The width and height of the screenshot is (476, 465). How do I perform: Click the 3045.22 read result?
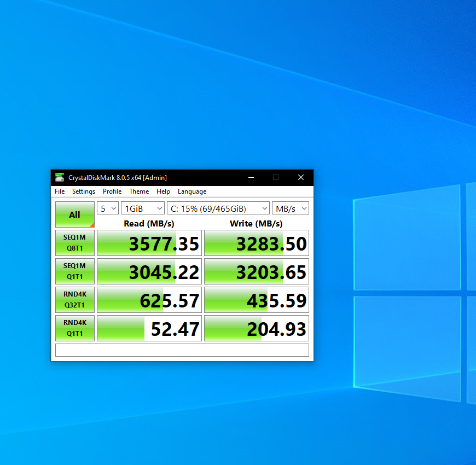(x=149, y=271)
